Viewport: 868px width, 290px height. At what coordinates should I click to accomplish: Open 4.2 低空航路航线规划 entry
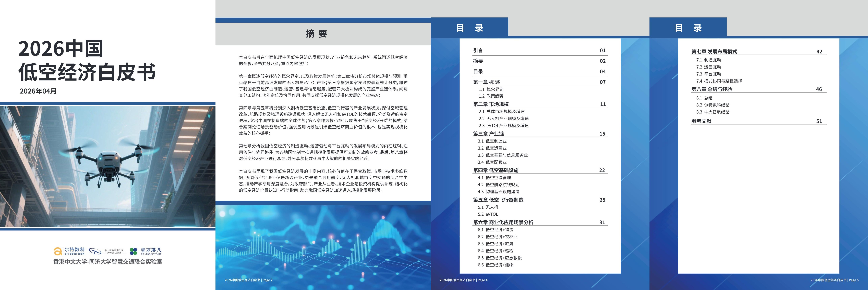(498, 185)
